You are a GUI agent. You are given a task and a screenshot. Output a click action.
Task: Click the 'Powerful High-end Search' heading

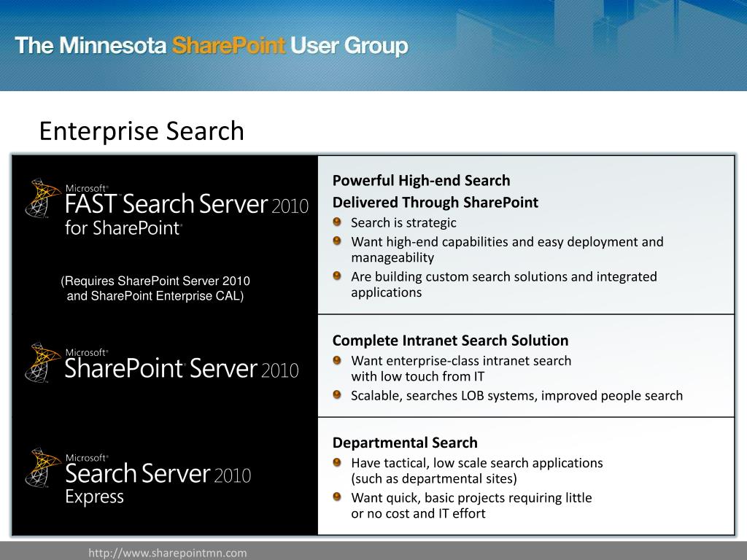(x=421, y=181)
